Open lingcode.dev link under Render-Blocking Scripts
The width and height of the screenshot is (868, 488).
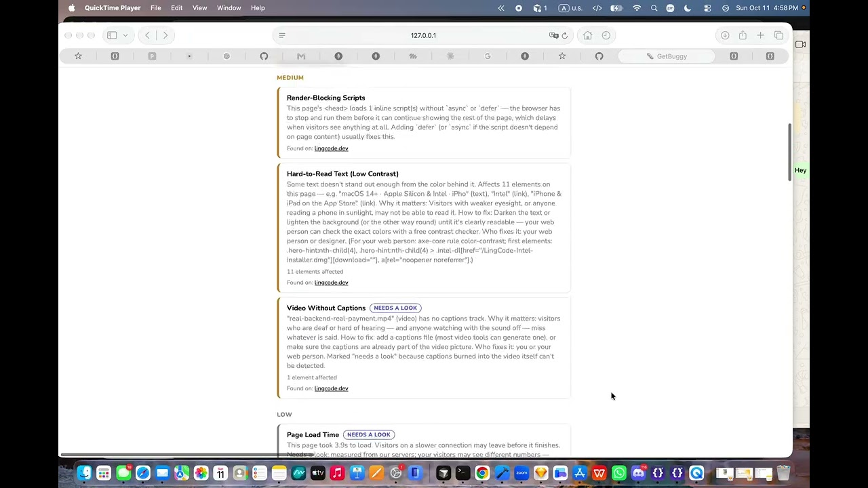point(331,148)
